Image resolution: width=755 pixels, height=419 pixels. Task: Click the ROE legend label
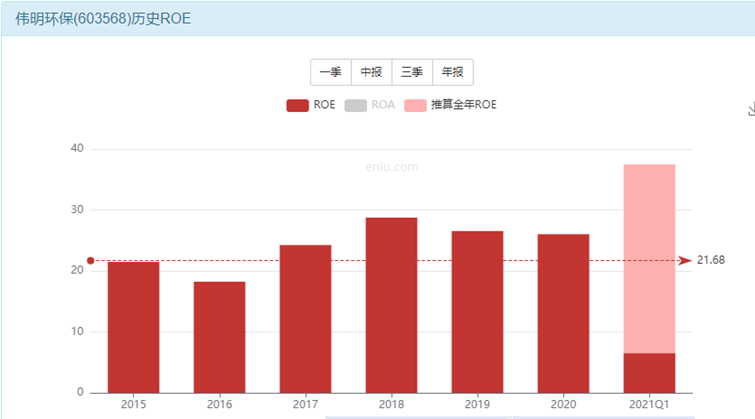click(x=324, y=105)
